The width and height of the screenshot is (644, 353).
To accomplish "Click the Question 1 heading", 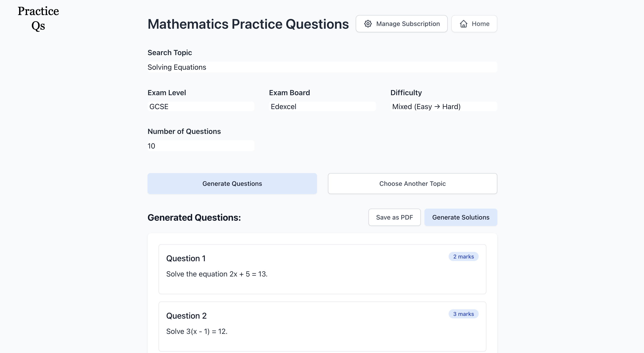I will pos(186,258).
